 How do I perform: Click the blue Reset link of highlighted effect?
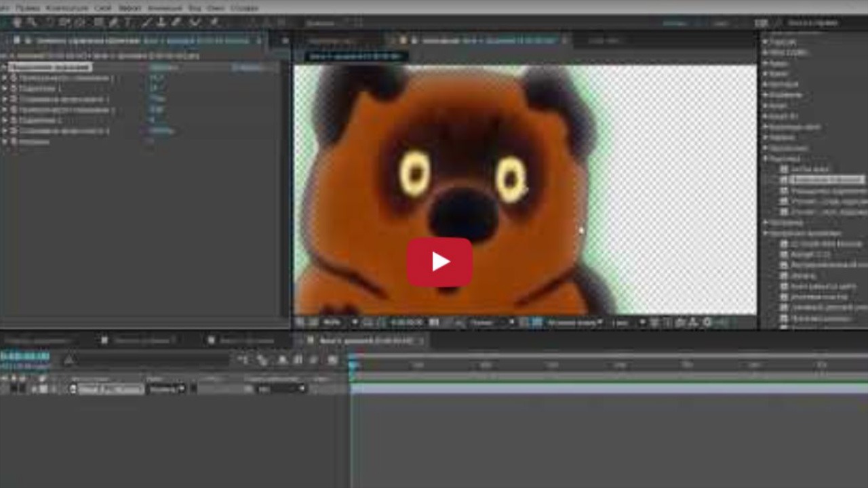[163, 67]
